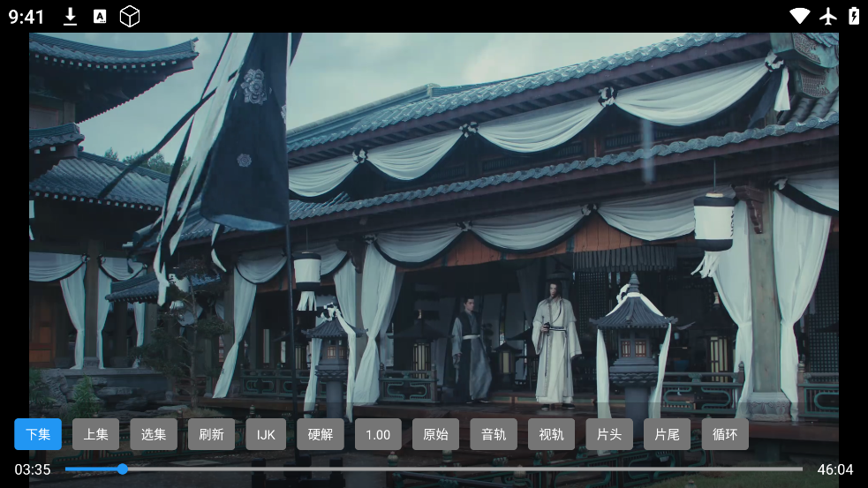This screenshot has width=868, height=488.
Task: Click elapsed time label 03:35
Action: 33,469
